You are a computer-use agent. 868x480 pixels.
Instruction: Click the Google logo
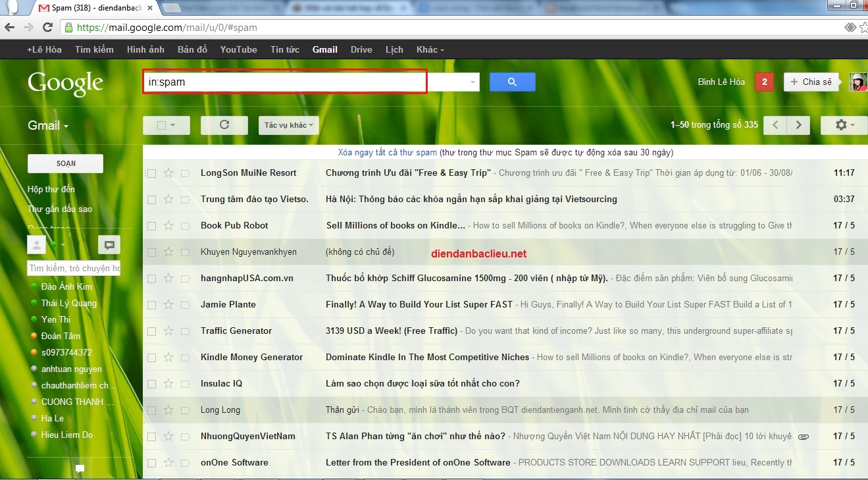(65, 83)
